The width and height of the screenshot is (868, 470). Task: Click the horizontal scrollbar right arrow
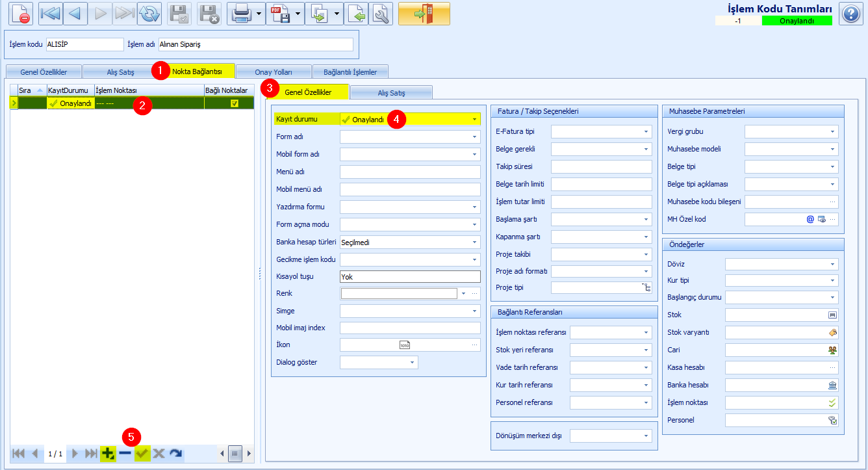(x=249, y=453)
